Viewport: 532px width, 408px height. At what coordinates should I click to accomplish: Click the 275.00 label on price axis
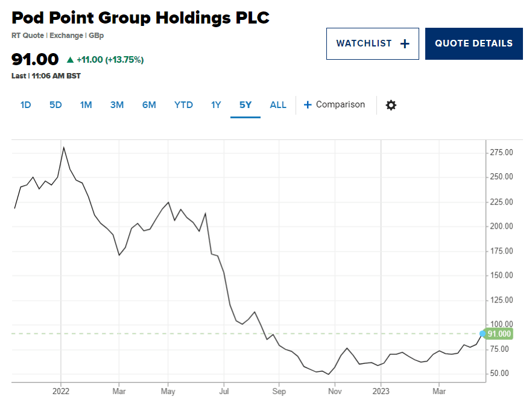[x=501, y=153]
